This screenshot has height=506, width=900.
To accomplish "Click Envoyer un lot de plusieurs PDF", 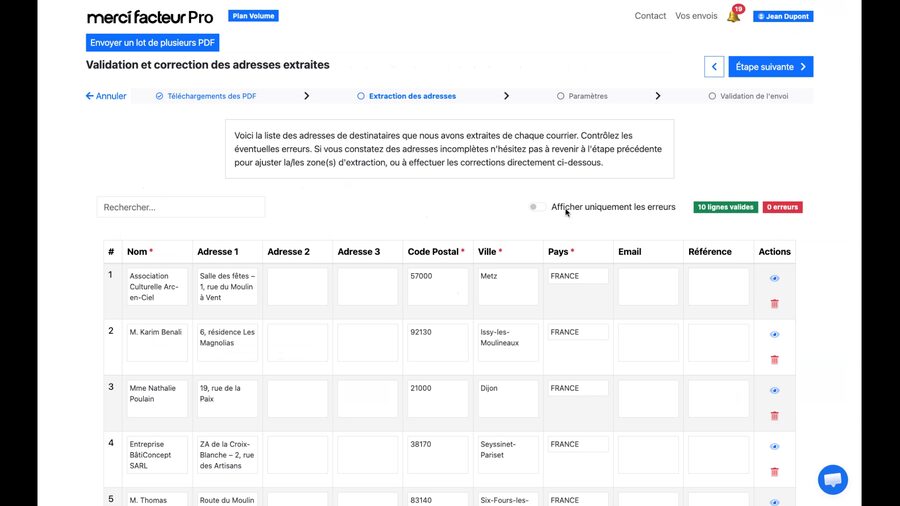I will pos(153,42).
